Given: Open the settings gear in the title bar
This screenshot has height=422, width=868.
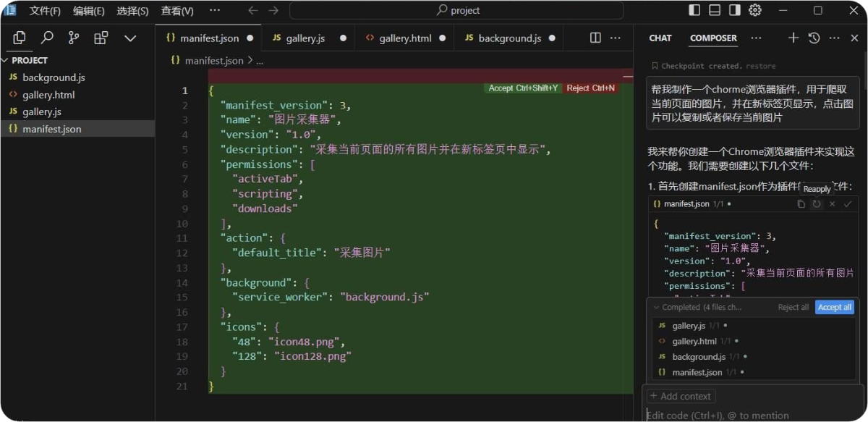Looking at the screenshot, I should 755,10.
